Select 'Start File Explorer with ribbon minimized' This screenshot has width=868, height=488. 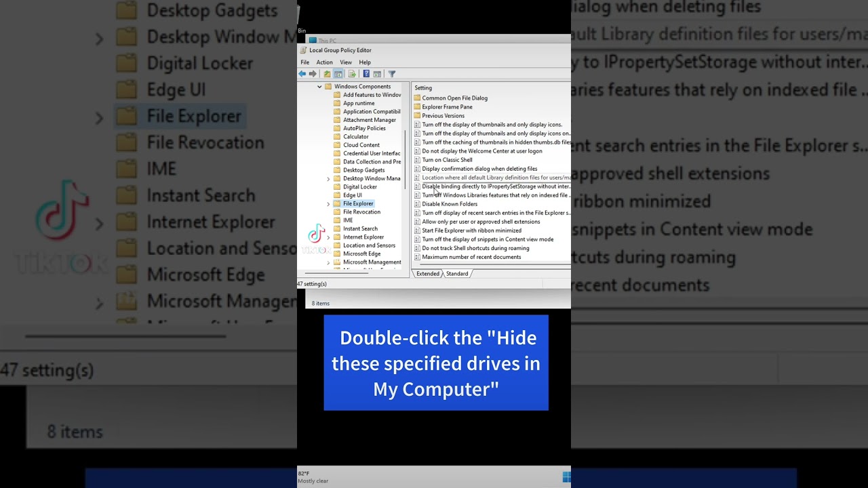(468, 230)
